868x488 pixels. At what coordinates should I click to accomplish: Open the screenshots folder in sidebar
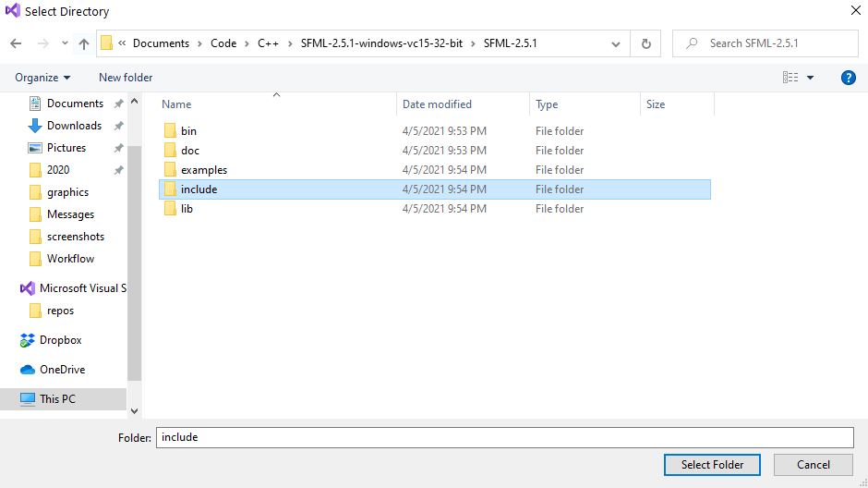(76, 236)
